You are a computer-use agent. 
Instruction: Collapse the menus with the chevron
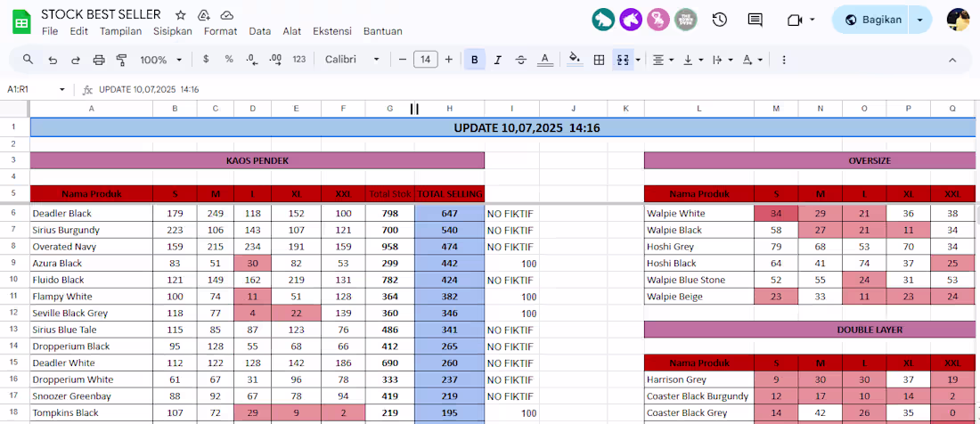(x=952, y=60)
